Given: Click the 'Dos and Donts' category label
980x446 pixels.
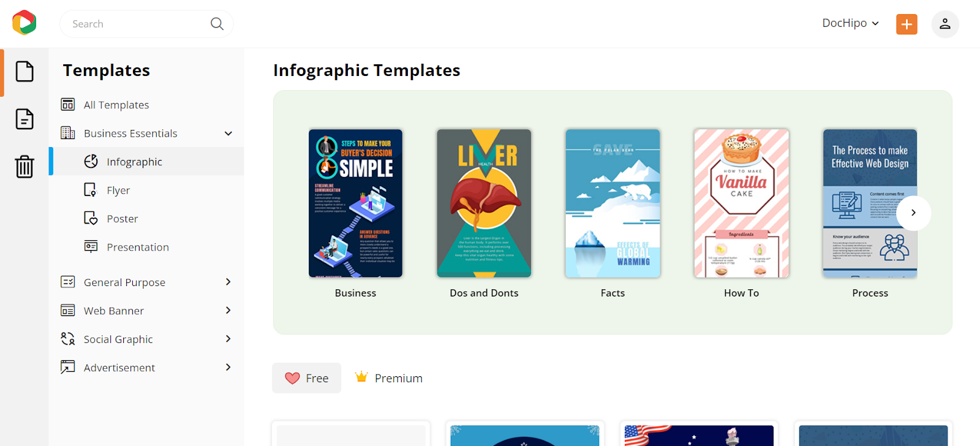Looking at the screenshot, I should coord(484,293).
